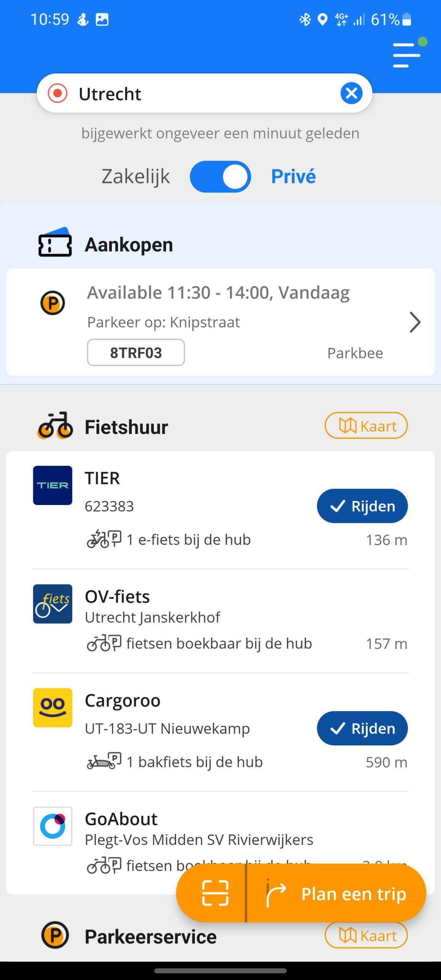The height and width of the screenshot is (980, 441).
Task: Tap the QR scan icon button
Action: point(215,893)
